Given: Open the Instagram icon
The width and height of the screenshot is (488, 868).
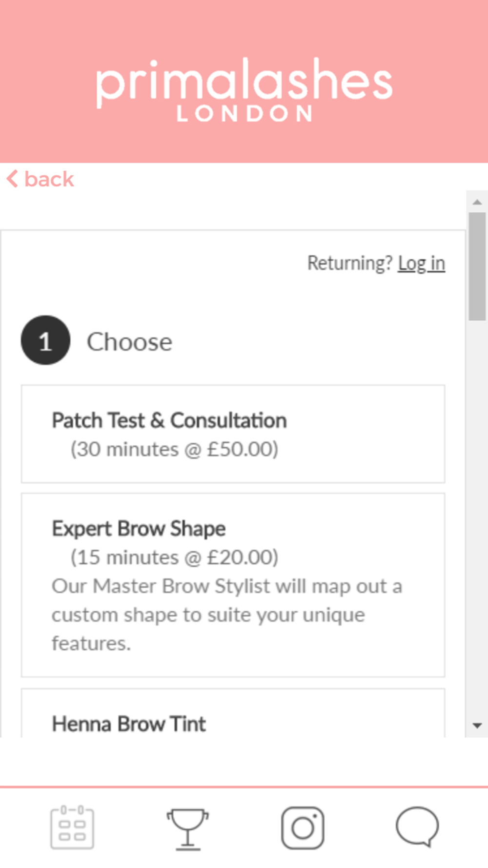Looking at the screenshot, I should (x=303, y=827).
